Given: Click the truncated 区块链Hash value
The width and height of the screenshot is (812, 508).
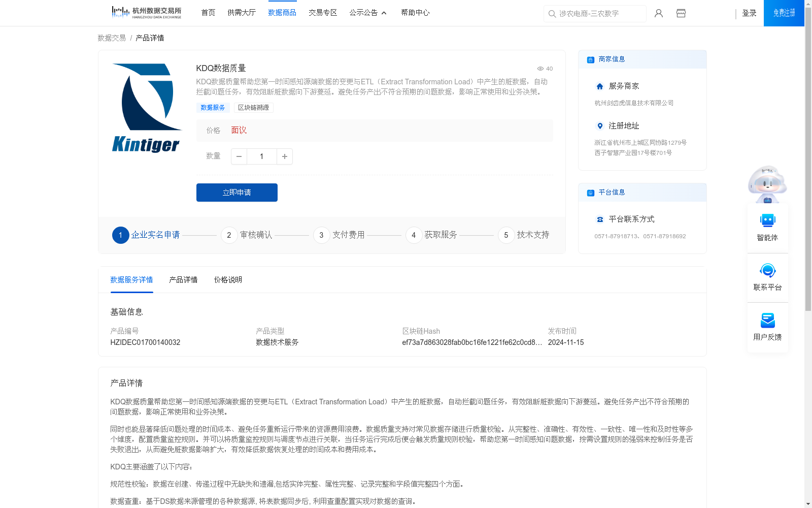Looking at the screenshot, I should tap(472, 342).
